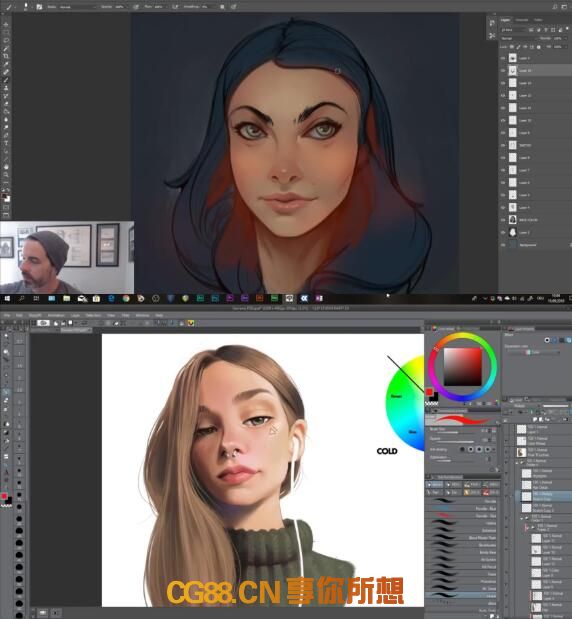Select the magnifier Zoom tool in Clip Studio toolbar
Viewport: 572px width, 619px height.
6,352
